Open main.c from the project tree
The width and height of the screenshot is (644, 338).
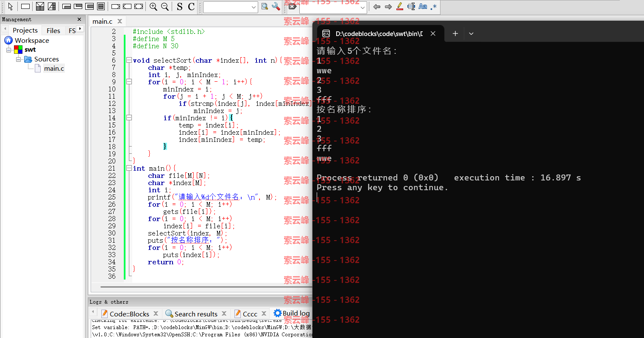[54, 69]
